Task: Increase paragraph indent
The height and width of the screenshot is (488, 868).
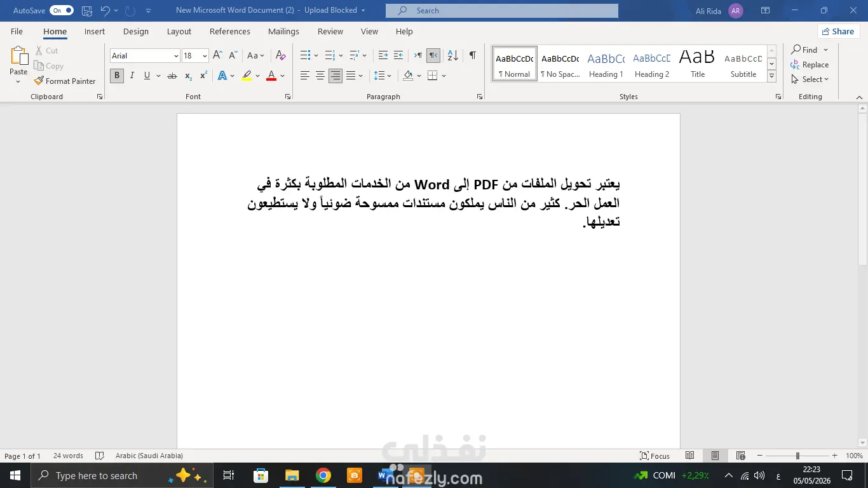Action: pos(398,56)
